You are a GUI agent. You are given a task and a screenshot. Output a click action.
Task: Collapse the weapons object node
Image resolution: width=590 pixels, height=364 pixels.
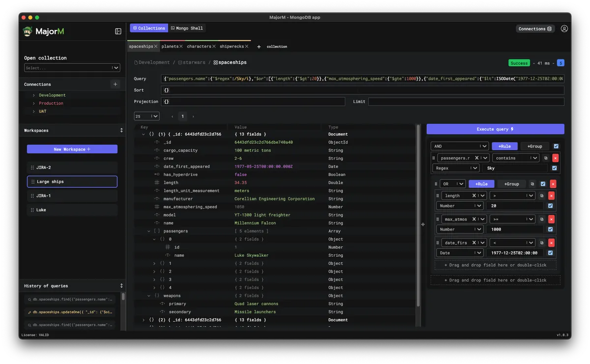(x=149, y=296)
